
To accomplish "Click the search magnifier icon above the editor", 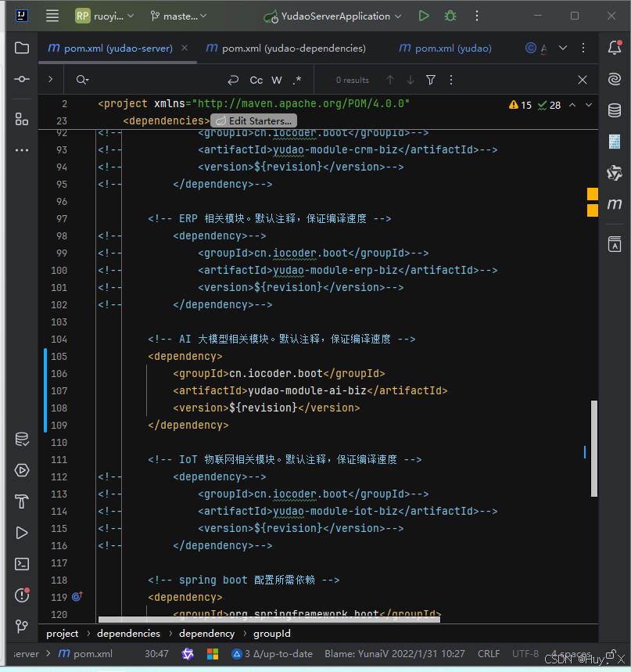I will (80, 80).
